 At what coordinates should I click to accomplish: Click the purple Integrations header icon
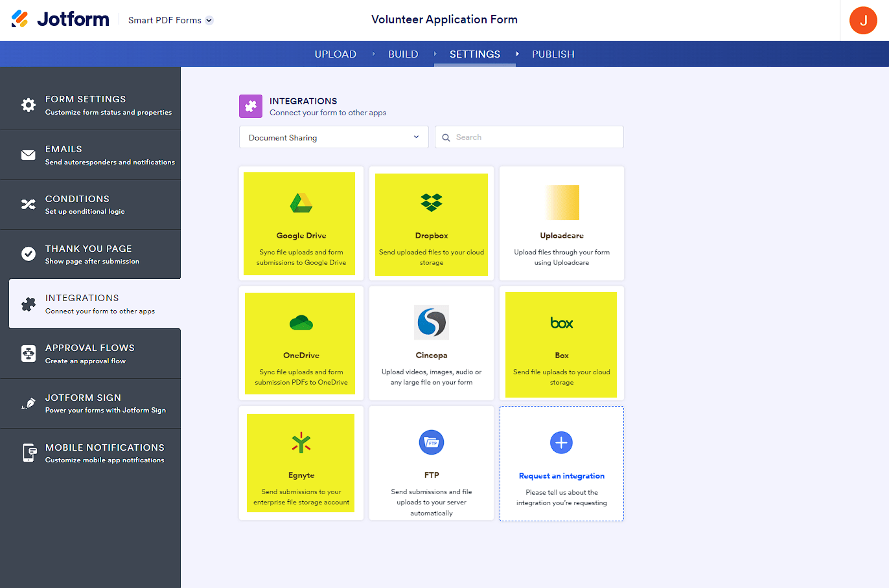251,106
